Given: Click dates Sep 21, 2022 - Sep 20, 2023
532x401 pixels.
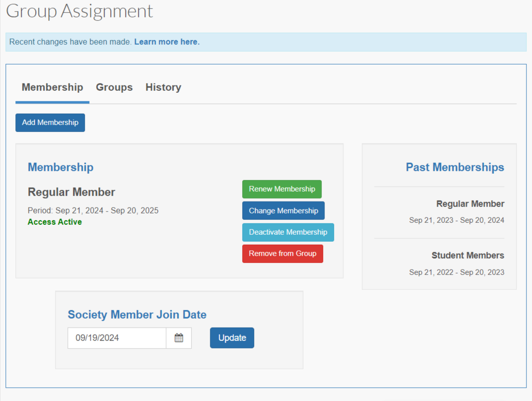Looking at the screenshot, I should (x=457, y=272).
